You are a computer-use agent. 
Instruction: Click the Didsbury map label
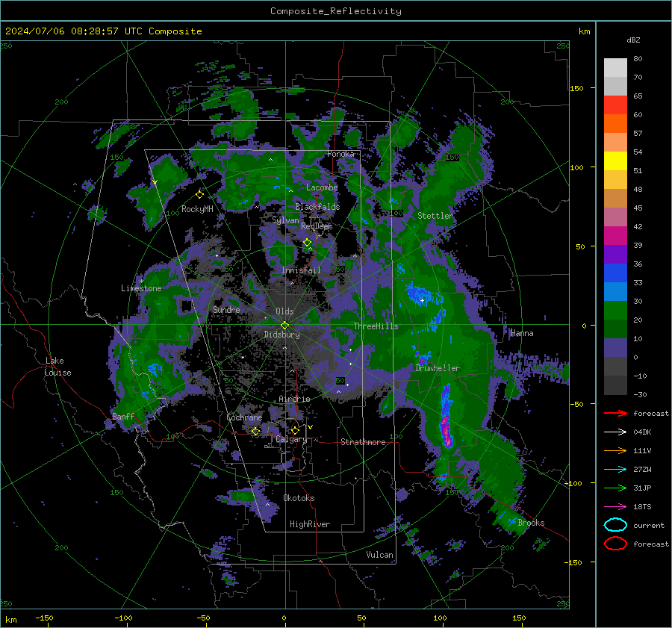tap(281, 335)
